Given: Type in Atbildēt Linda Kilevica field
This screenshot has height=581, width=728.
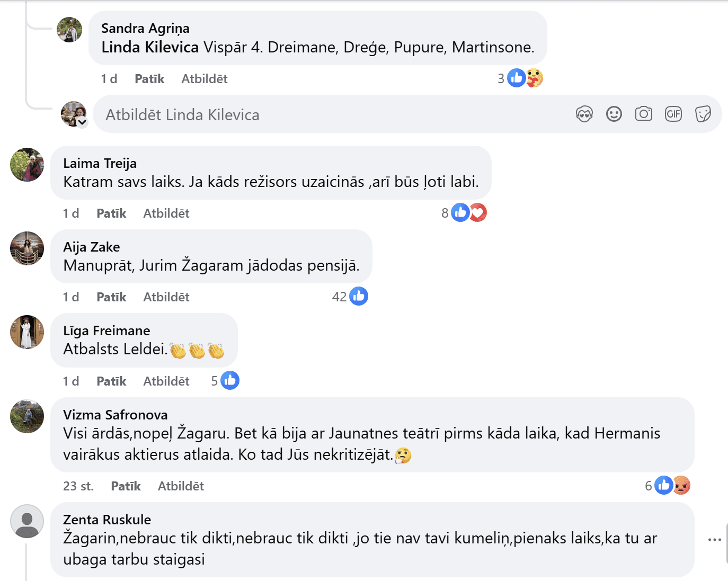Looking at the screenshot, I should pos(329,115).
